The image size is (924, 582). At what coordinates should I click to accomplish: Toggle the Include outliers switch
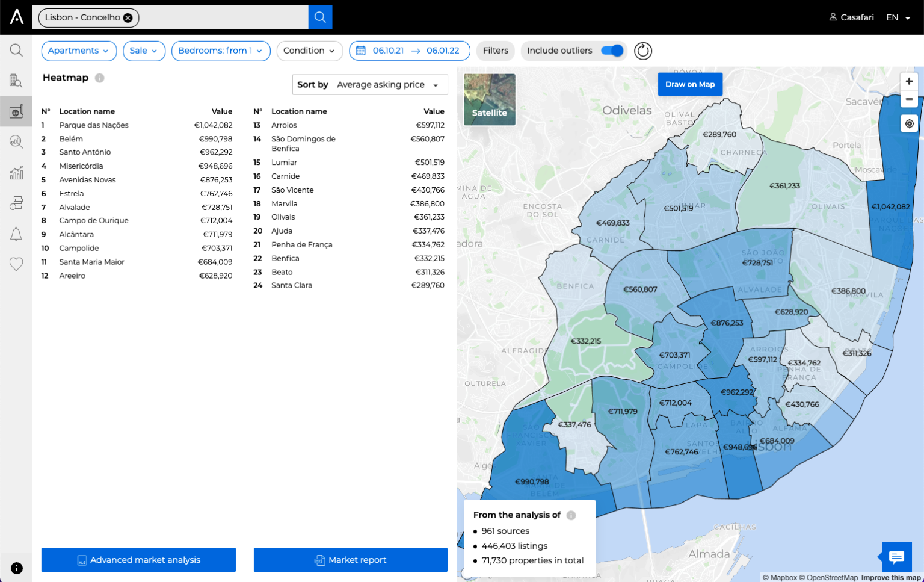click(612, 51)
